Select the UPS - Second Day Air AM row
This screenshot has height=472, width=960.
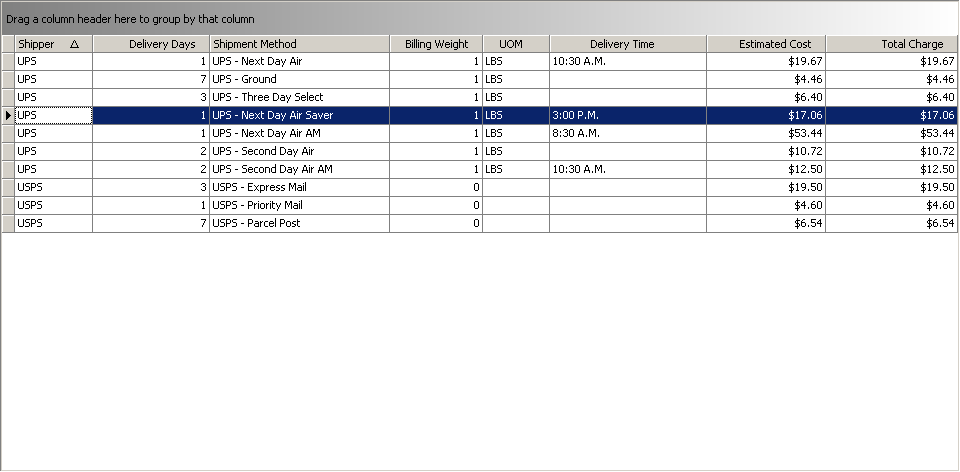299,169
